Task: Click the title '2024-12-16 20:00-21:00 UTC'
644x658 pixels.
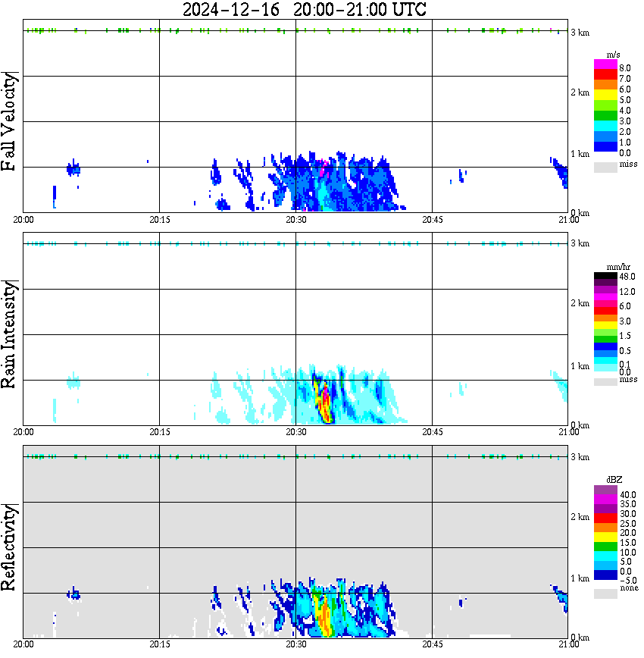Action: [304, 9]
